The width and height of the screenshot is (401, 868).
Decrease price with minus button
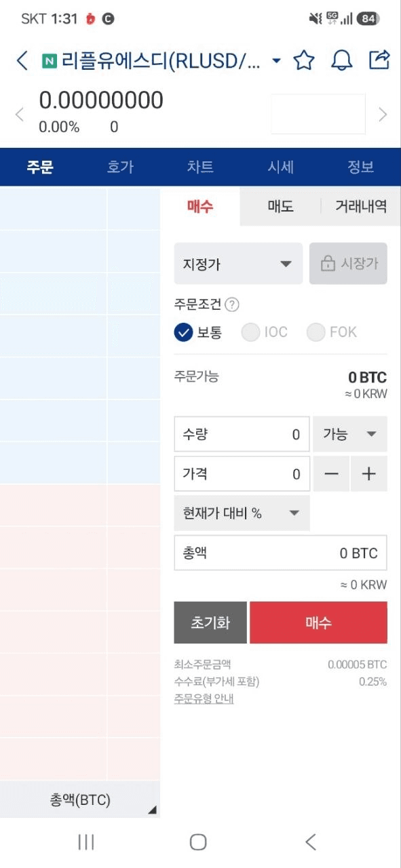pyautogui.click(x=331, y=474)
